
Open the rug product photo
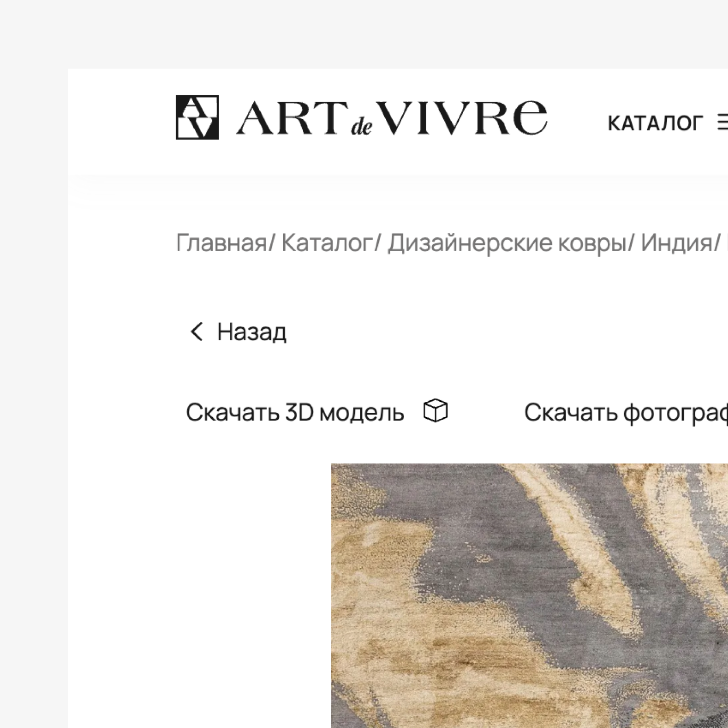coord(530,595)
